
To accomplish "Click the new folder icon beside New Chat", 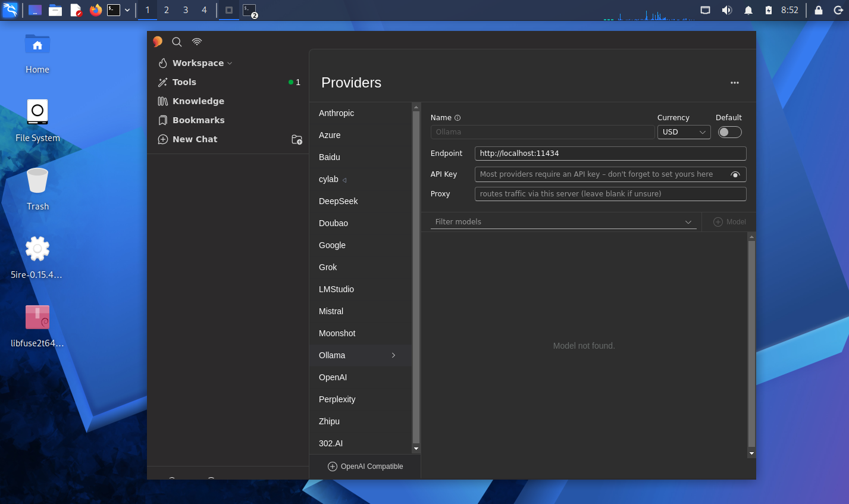I will pos(297,139).
